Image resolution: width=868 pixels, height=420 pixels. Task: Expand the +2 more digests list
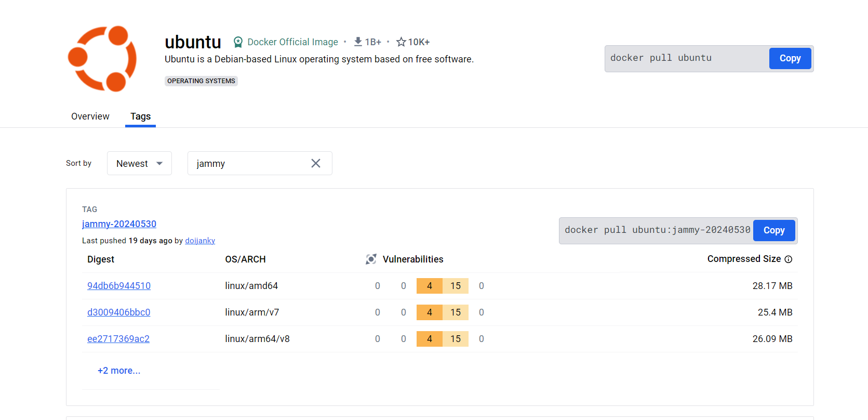pos(119,371)
